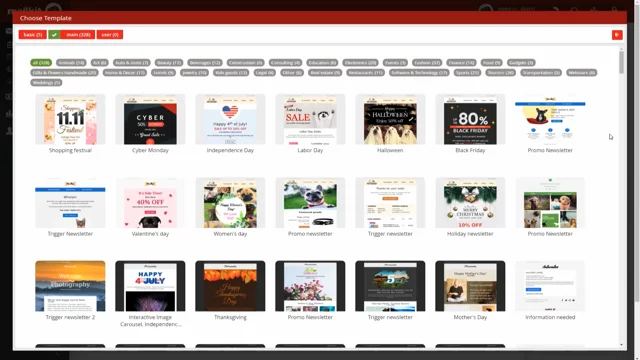Select the main templates tab
Image resolution: width=640 pixels, height=360 pixels.
[x=78, y=35]
